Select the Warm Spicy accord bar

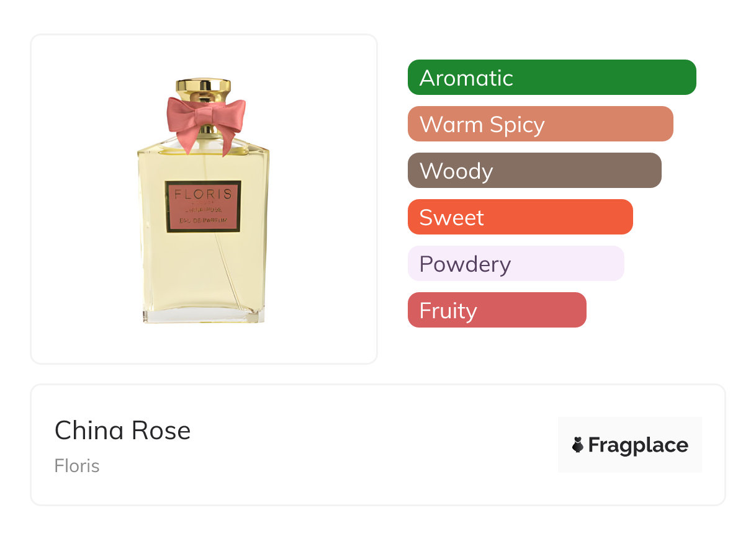[540, 124]
